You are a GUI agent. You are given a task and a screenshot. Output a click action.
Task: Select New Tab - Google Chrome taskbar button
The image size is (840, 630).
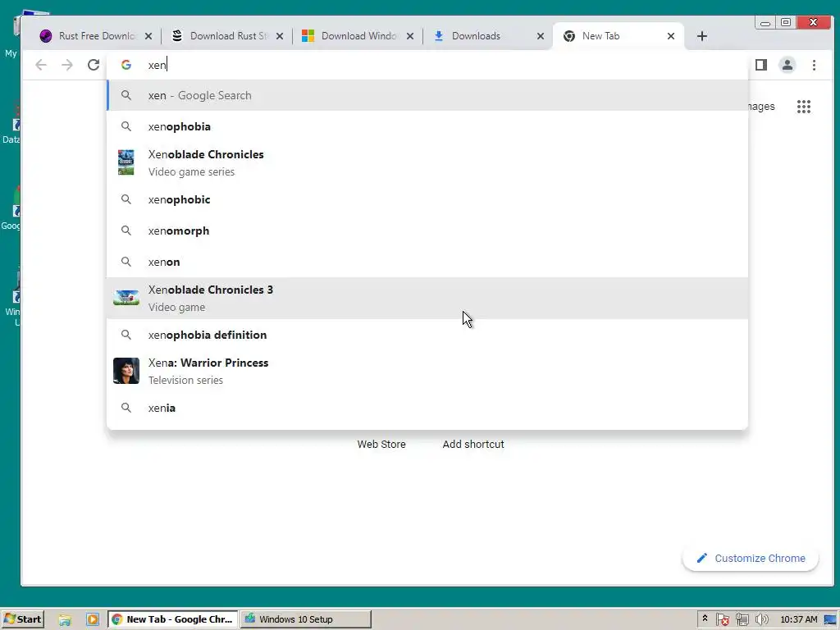(173, 619)
